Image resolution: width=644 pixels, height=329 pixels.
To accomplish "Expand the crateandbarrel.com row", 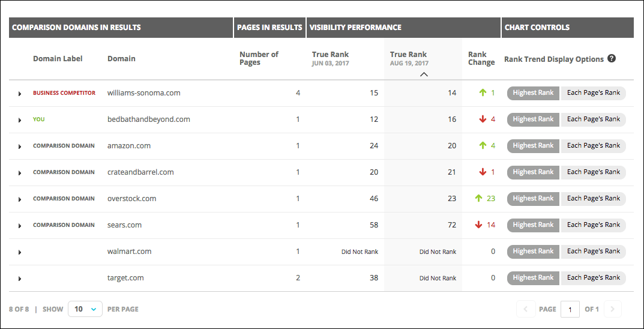I will 19,173.
